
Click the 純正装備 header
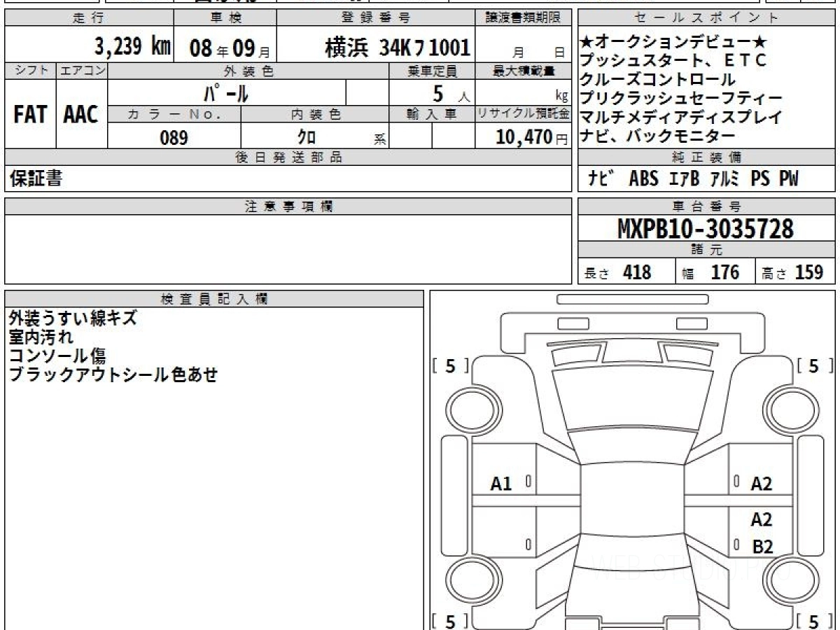[x=706, y=157]
